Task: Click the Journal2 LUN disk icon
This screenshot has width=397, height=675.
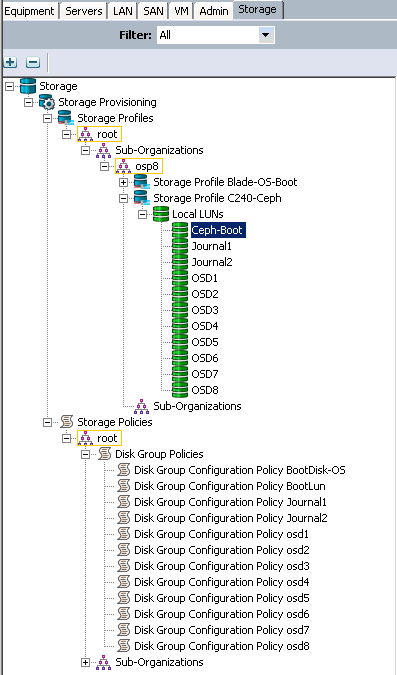Action: [x=180, y=262]
